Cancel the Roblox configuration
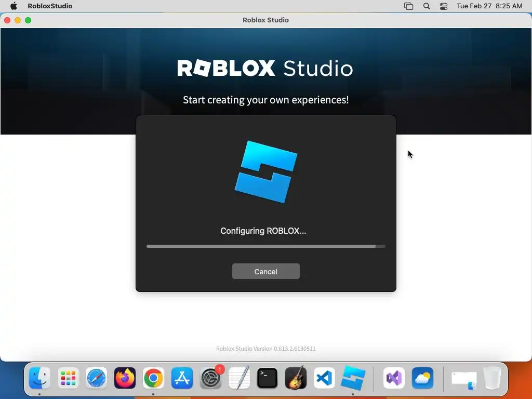 (265, 271)
